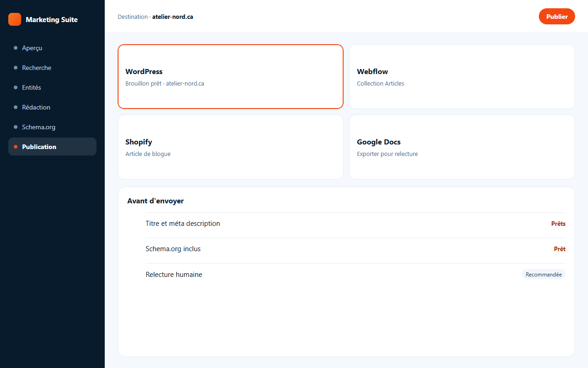Click the orange Marketing Suite logo icon

point(15,19)
